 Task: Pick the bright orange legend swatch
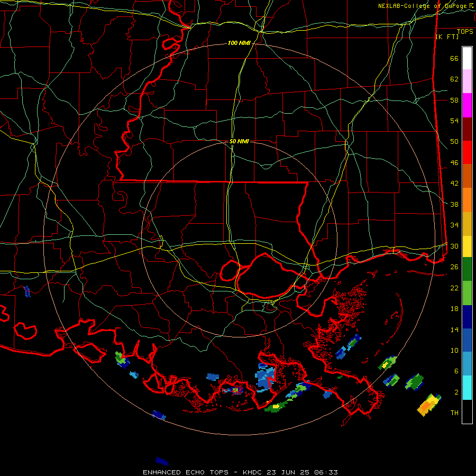pyautogui.click(x=467, y=200)
